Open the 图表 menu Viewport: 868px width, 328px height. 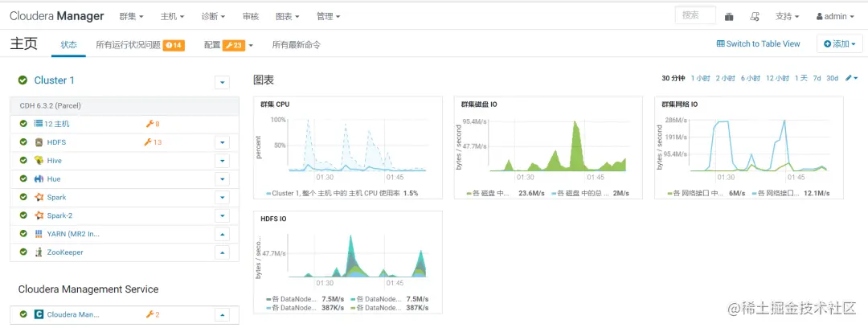287,17
